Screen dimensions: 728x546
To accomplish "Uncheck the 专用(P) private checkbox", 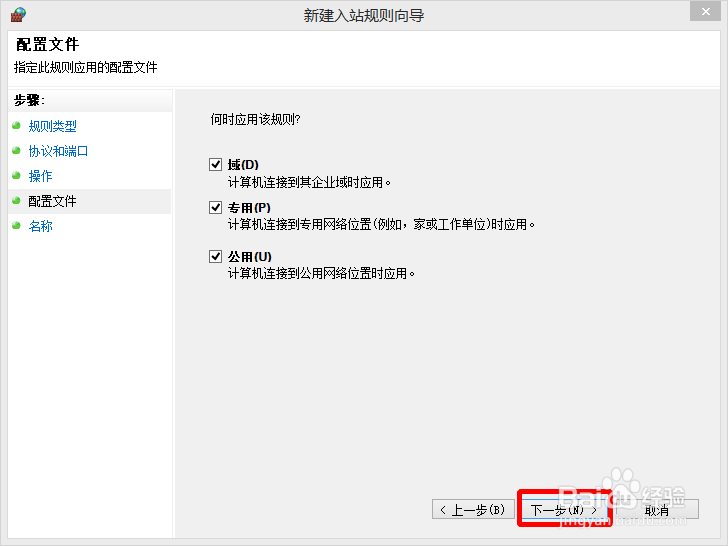I will point(215,208).
